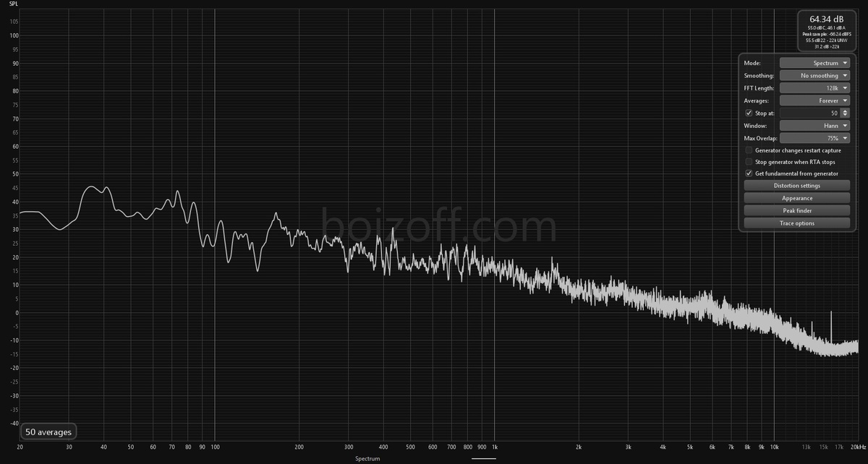
Task: Expand the Max Overlap dropdown showing 75%
Action: [814, 137]
